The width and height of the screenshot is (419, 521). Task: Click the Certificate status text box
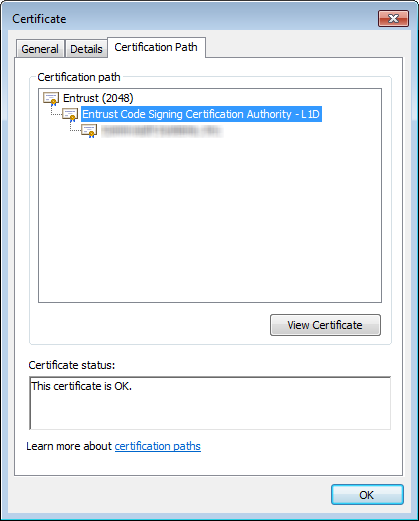point(210,403)
